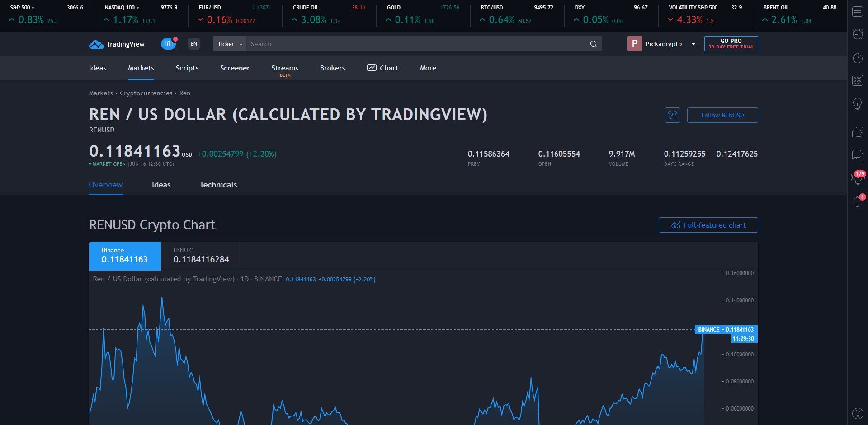The image size is (868, 425).
Task: Open the Screener menu
Action: click(x=235, y=68)
